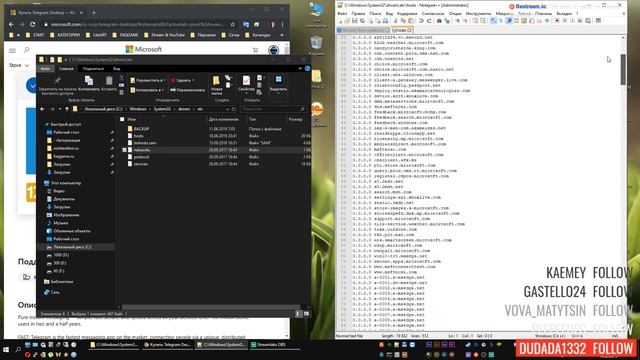Reload the page in Chrome
Viewport: 640px width, 360px height.
pos(33,24)
